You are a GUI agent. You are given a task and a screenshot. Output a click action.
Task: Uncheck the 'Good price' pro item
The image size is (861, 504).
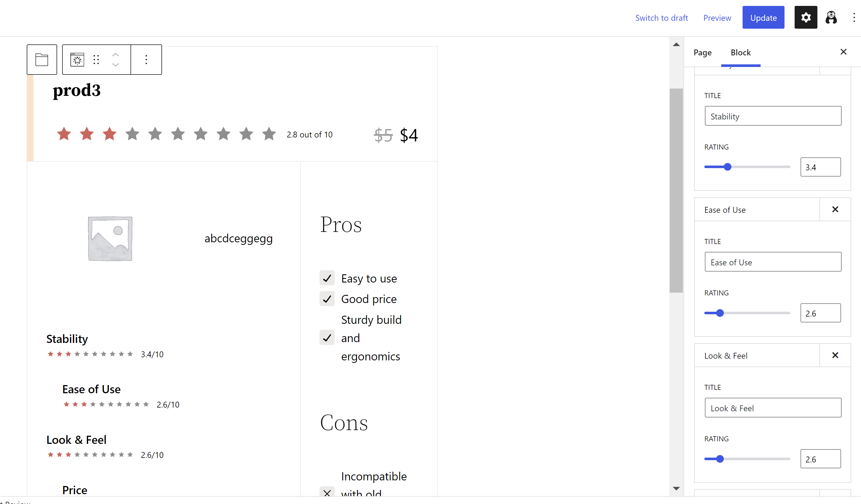coord(327,299)
